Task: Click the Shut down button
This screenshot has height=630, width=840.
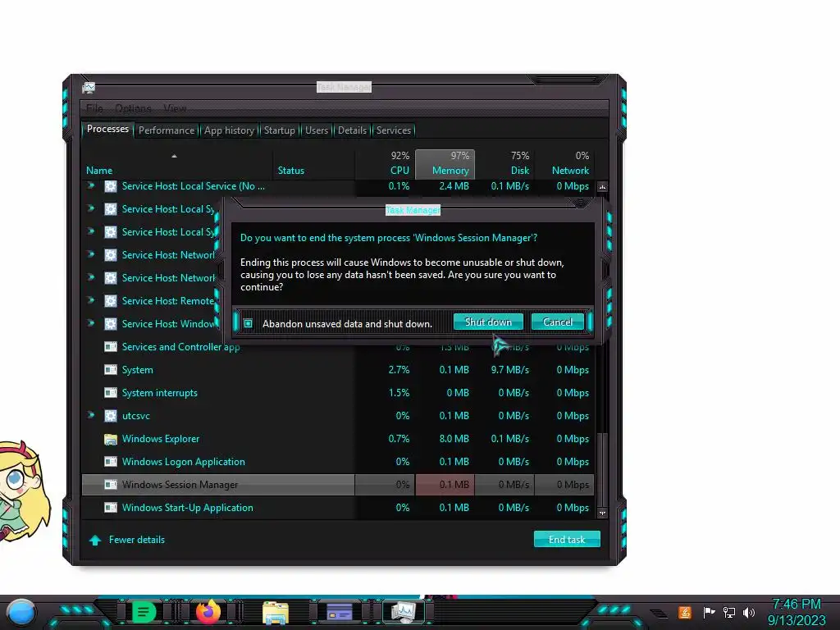Action: click(x=488, y=322)
